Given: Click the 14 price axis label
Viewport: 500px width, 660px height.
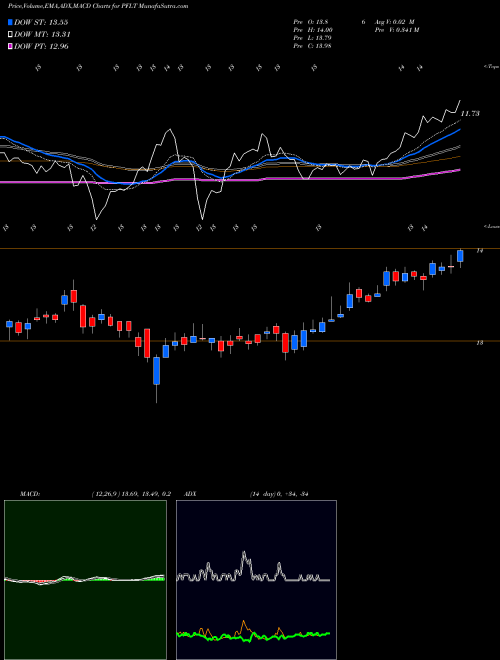Looking at the screenshot, I should (x=479, y=250).
